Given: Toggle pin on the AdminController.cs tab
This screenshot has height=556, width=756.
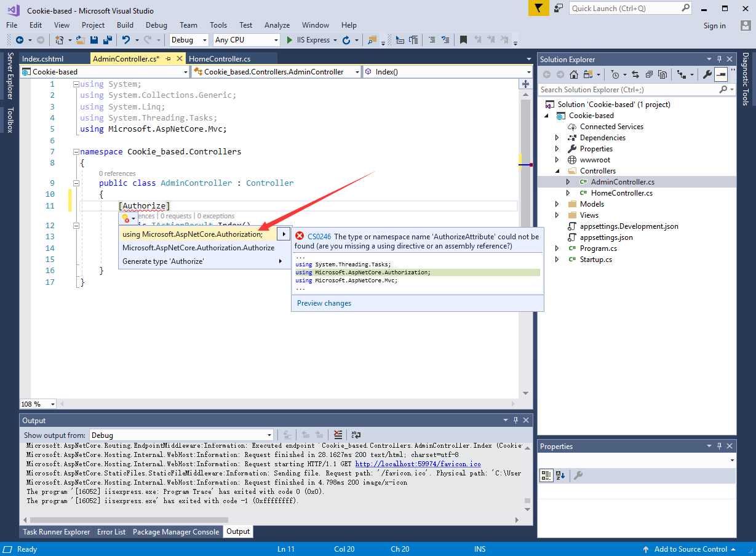Looking at the screenshot, I should (169, 58).
